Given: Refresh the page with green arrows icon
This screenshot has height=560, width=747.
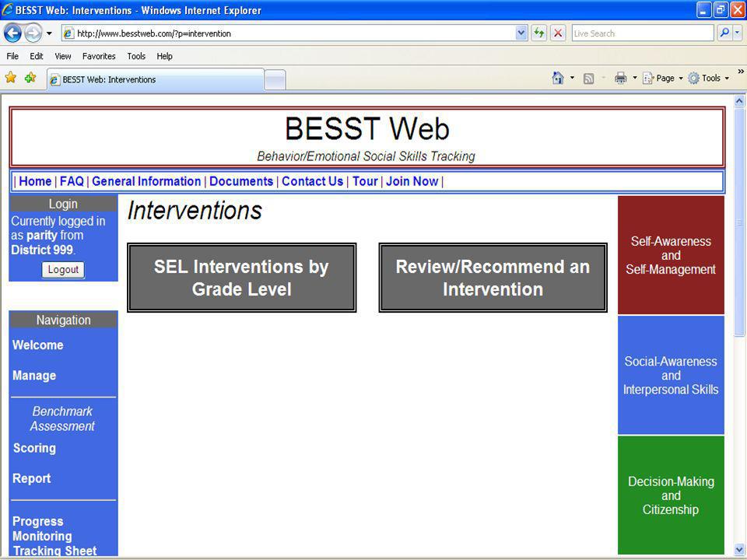Looking at the screenshot, I should pos(538,33).
